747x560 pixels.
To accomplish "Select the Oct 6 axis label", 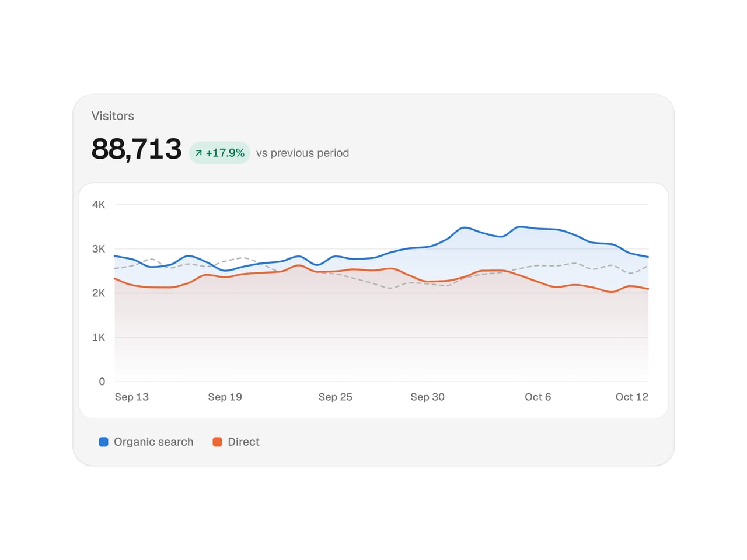I will (x=537, y=397).
